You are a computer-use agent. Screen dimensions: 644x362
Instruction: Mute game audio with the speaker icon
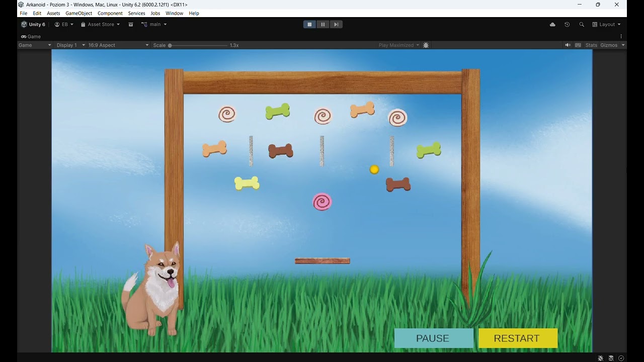(568, 45)
